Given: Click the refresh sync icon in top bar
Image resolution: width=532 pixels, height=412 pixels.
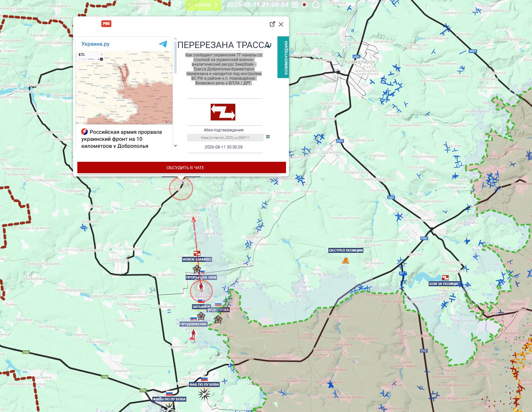Looking at the screenshot, I should (x=176, y=5).
